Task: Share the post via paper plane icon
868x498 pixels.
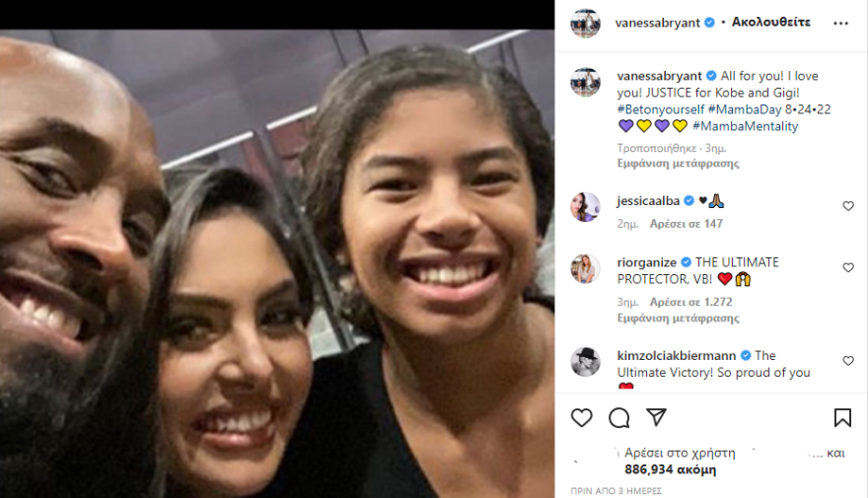Action: [x=657, y=417]
